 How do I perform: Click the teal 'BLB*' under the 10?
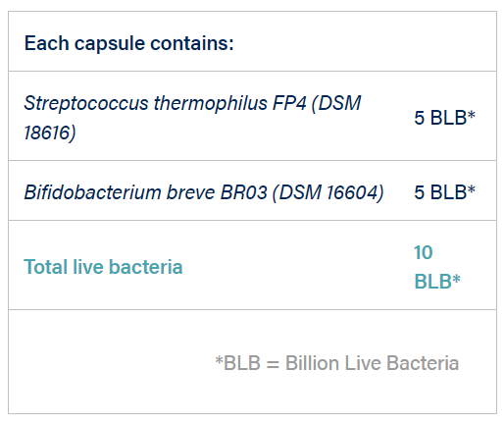point(437,282)
